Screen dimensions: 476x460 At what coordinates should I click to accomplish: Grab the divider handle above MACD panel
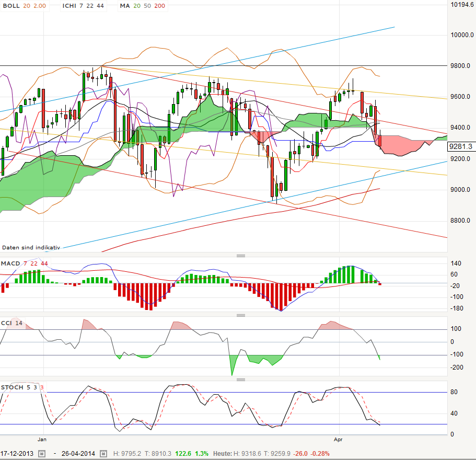241,256
